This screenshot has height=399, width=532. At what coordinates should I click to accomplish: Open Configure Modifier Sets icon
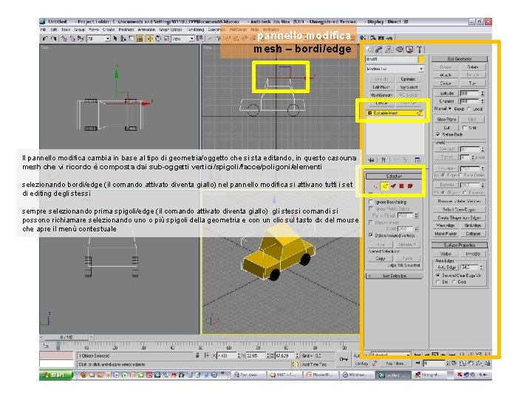[417, 160]
